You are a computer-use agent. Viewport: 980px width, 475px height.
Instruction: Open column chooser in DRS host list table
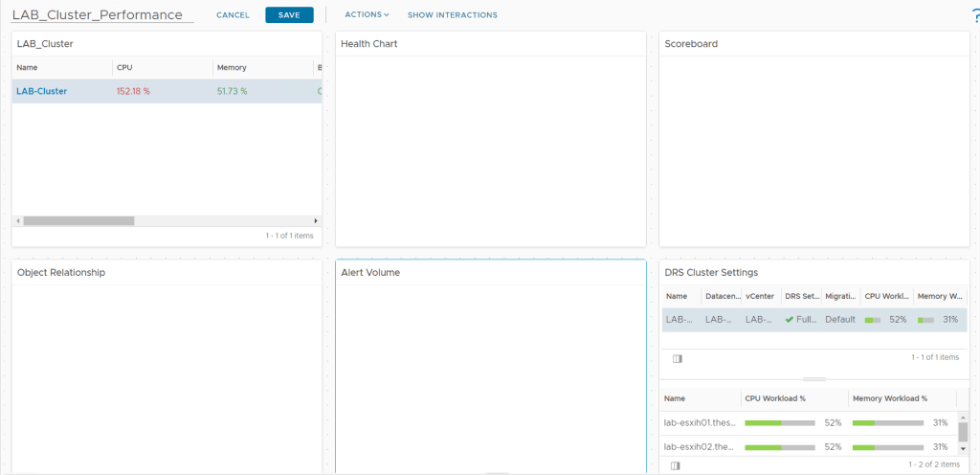coord(678,465)
